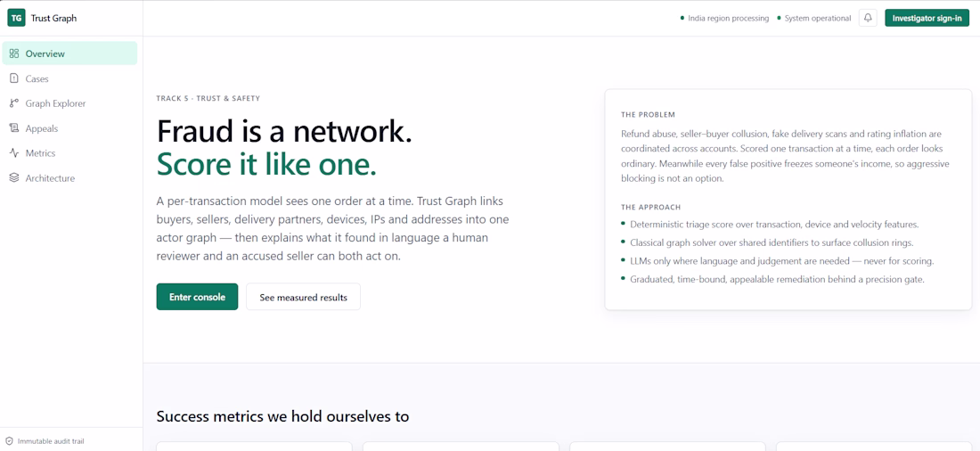Click the Investigator sign-in button
980x451 pixels.
[x=927, y=18]
